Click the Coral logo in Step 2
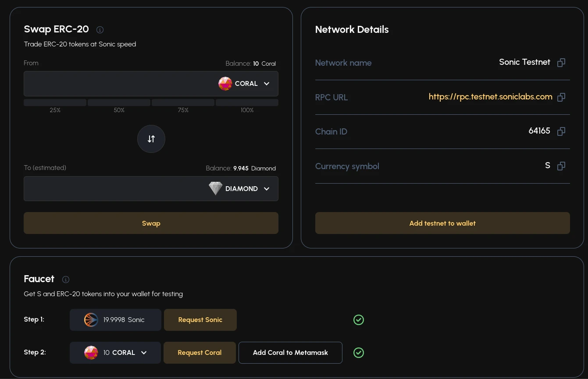The width and height of the screenshot is (588, 379). click(91, 353)
